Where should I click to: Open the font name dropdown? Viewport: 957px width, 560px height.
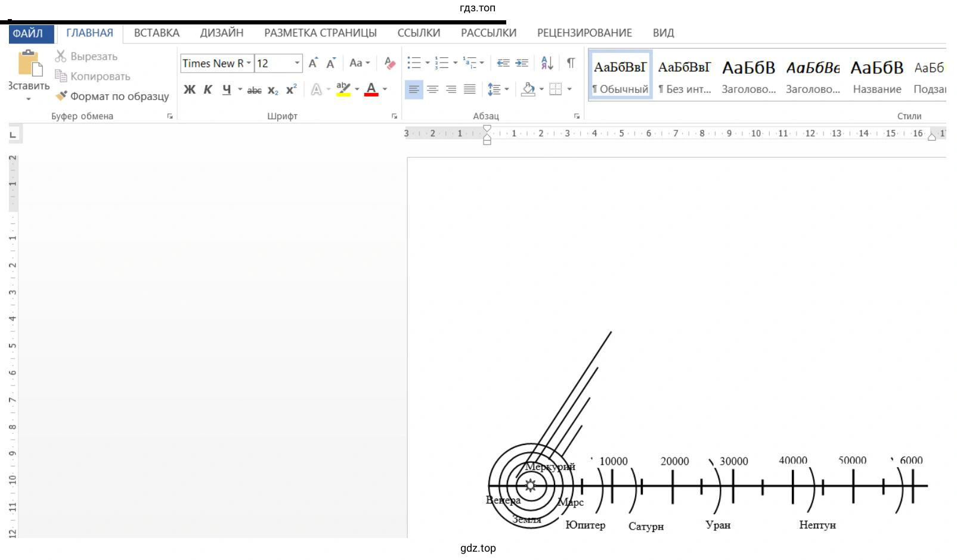[x=249, y=63]
